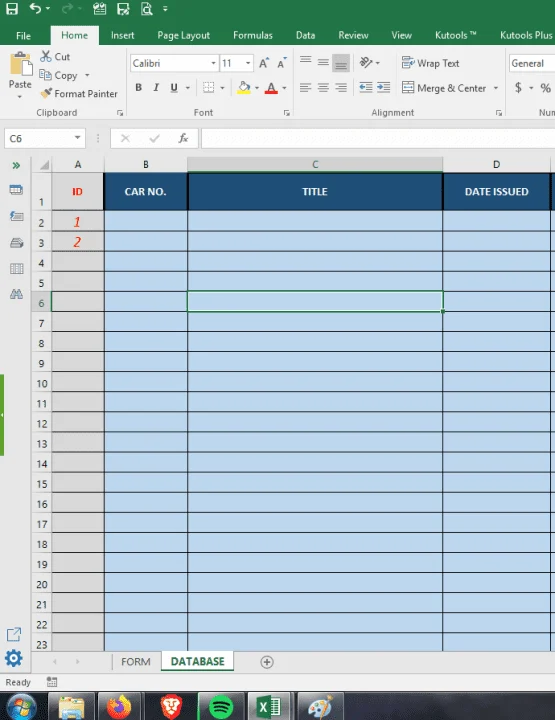Toggle Center alignment button
The height and width of the screenshot is (720, 555).
323,87
